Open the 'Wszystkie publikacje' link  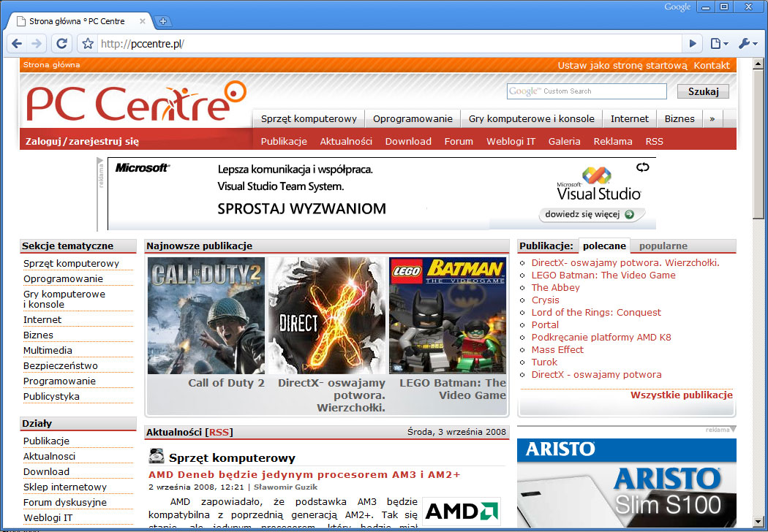[681, 395]
